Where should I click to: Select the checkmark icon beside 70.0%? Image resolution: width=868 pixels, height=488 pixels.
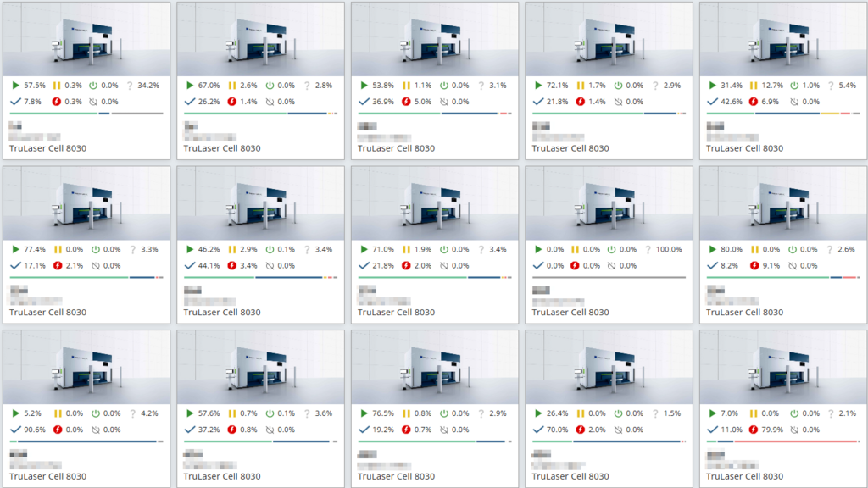click(x=538, y=430)
